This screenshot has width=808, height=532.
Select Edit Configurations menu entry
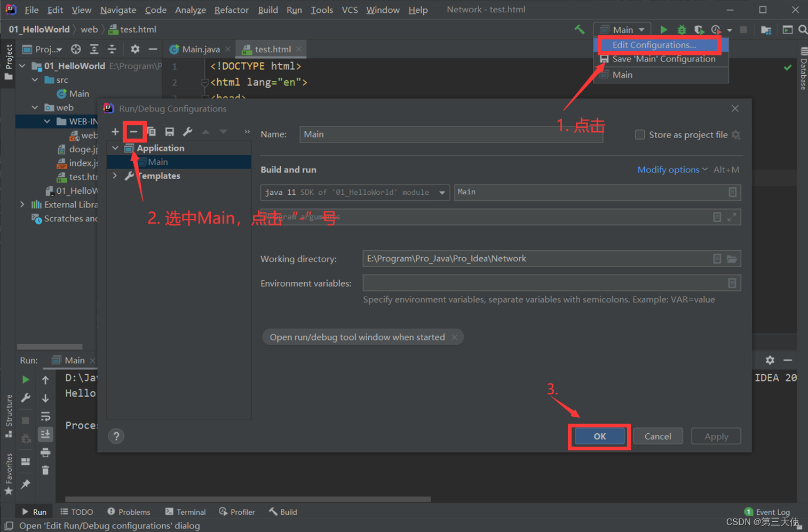(x=654, y=45)
